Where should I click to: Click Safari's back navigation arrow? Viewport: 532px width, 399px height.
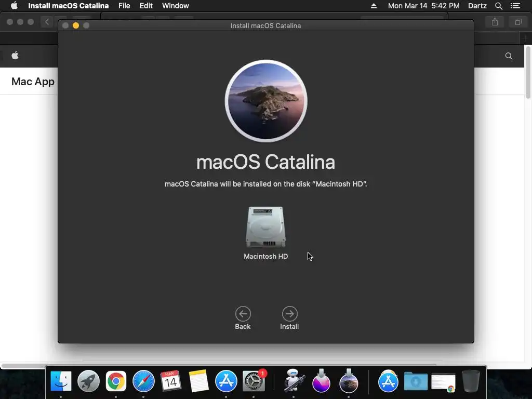(x=47, y=22)
